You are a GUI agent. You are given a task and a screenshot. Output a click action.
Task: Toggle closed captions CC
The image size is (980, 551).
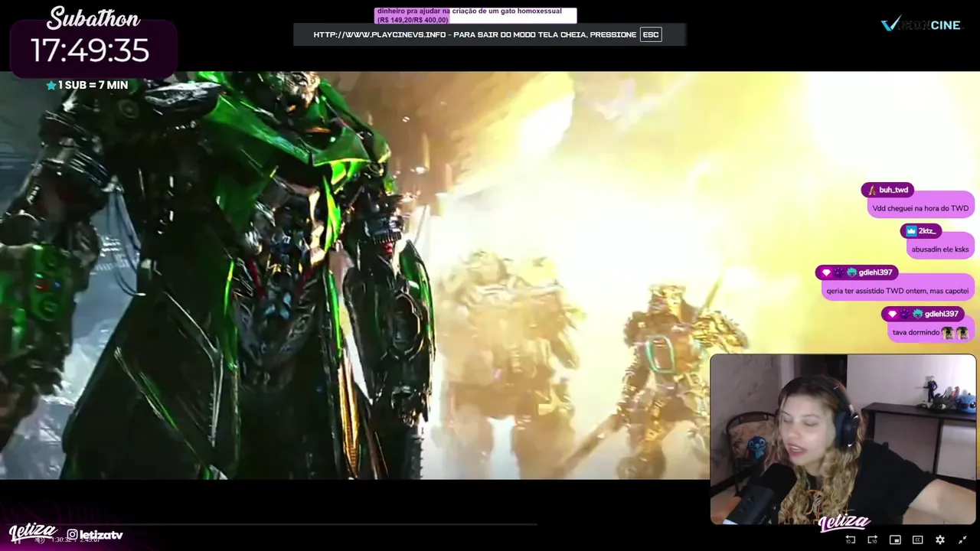(917, 540)
